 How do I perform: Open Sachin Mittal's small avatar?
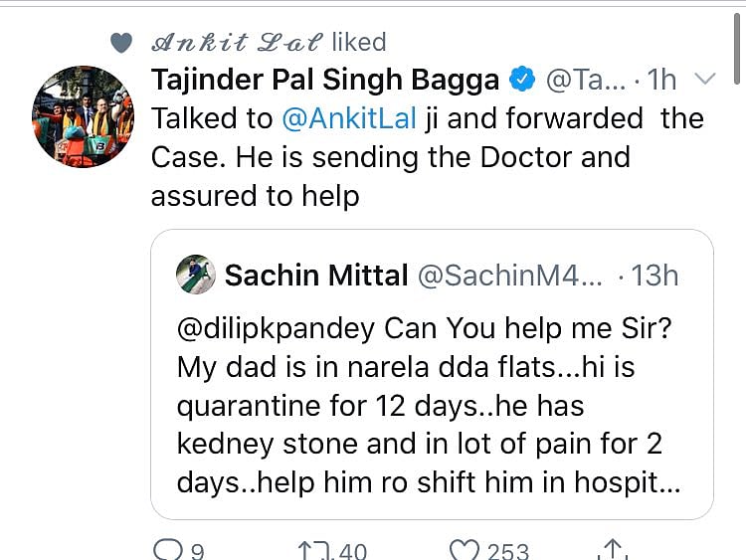click(x=196, y=275)
